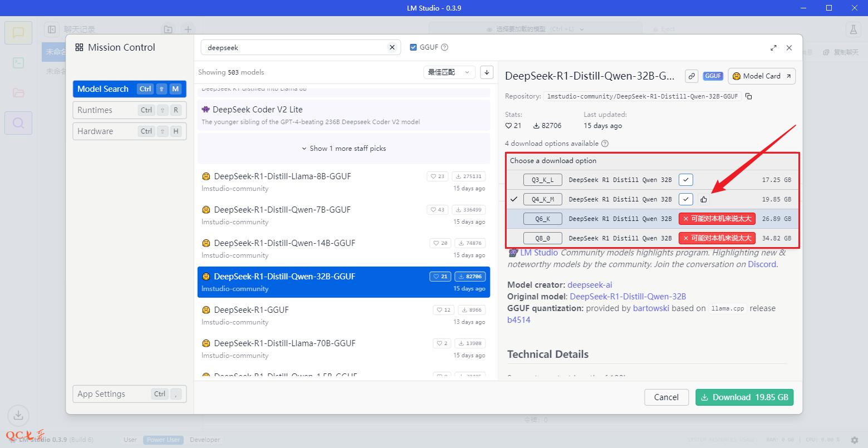This screenshot has width=868, height=448.
Task: Switch to the Runtimes tab
Action: 129,110
